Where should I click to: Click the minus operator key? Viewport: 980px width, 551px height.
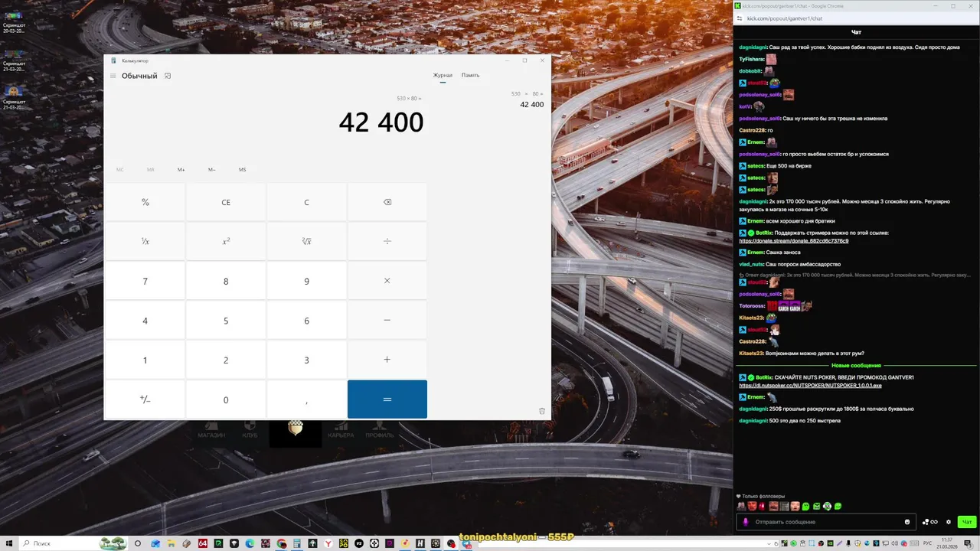[387, 321]
